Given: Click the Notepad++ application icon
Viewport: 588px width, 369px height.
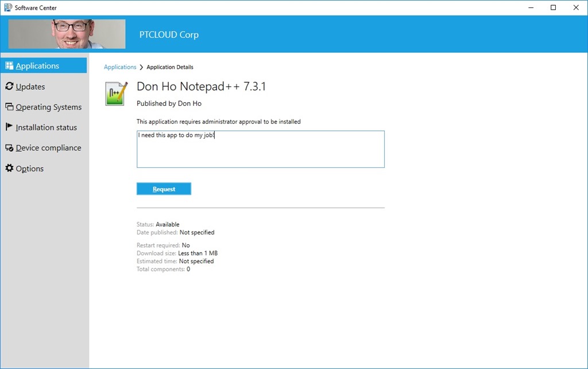Looking at the screenshot, I should [116, 94].
